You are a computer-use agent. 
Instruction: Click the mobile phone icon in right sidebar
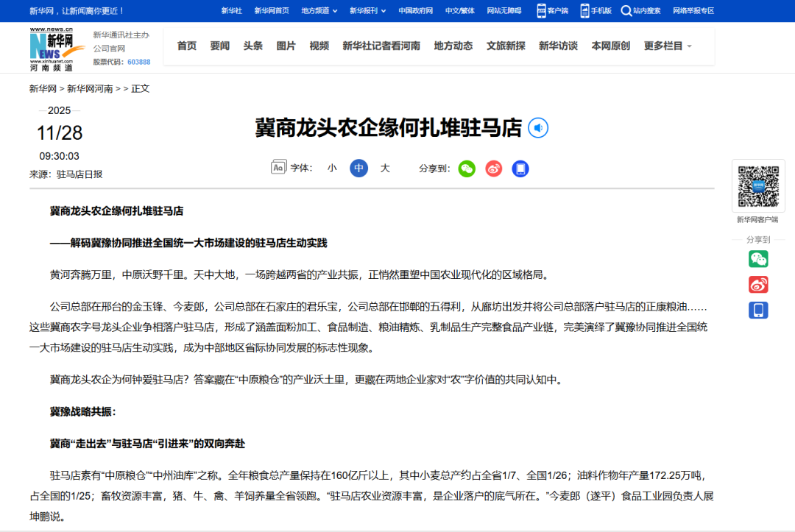pyautogui.click(x=758, y=310)
